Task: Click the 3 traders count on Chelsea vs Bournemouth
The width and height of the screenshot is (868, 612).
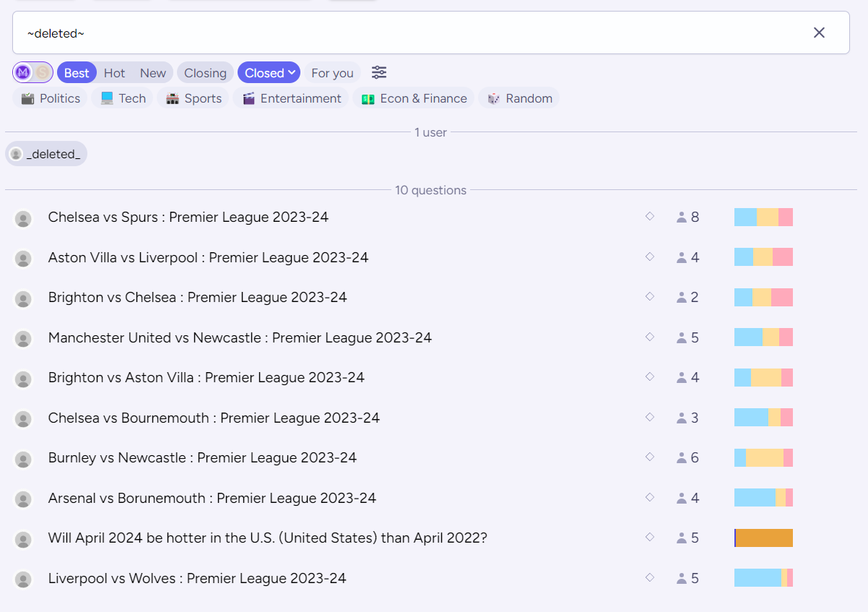Action: click(x=687, y=418)
